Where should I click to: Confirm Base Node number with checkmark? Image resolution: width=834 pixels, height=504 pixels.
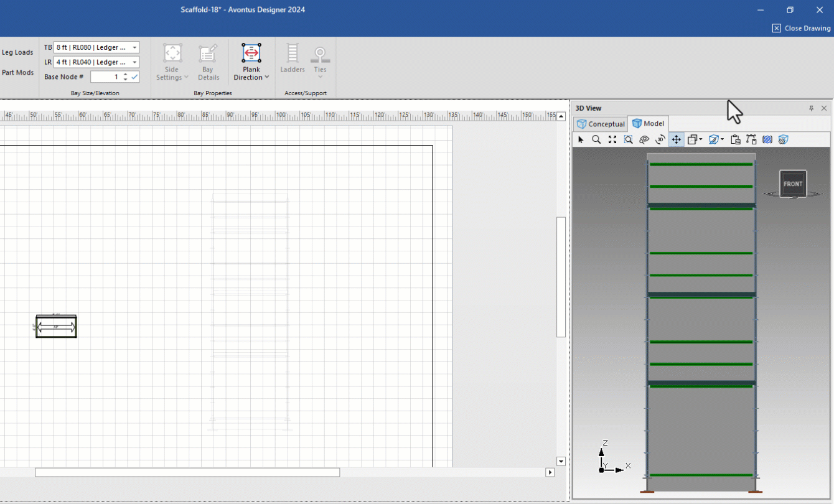click(x=134, y=77)
